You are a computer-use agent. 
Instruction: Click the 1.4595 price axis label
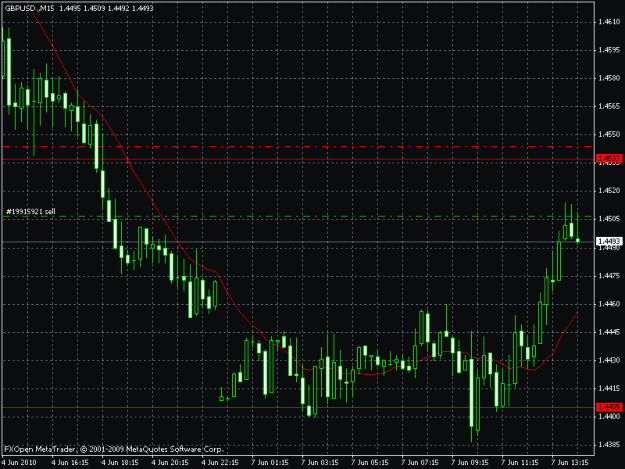coord(609,50)
